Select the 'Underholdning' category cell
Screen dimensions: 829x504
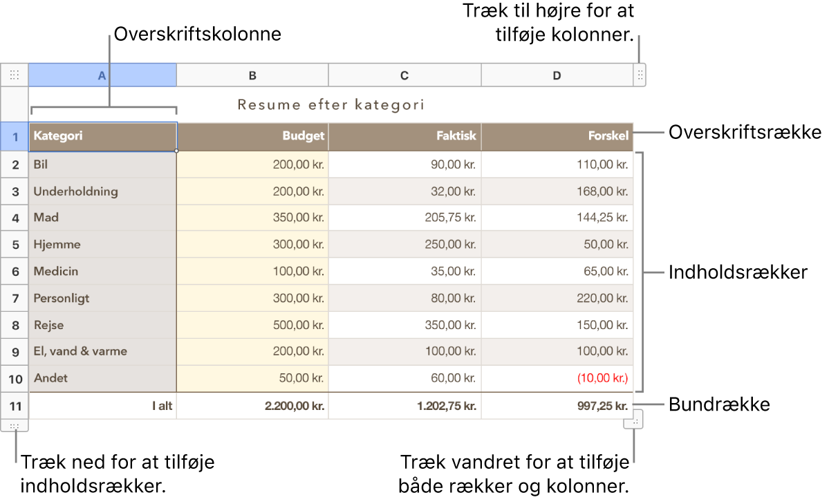(102, 192)
